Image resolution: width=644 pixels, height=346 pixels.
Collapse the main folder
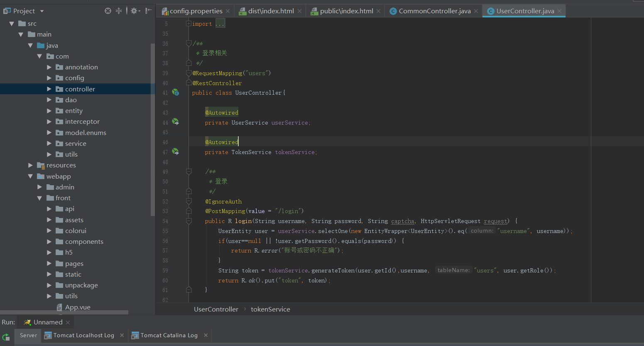click(x=21, y=34)
